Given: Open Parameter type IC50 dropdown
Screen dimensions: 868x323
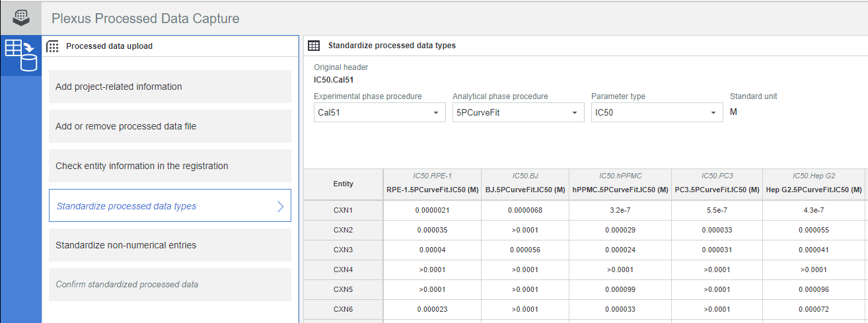Looking at the screenshot, I should coord(657,113).
